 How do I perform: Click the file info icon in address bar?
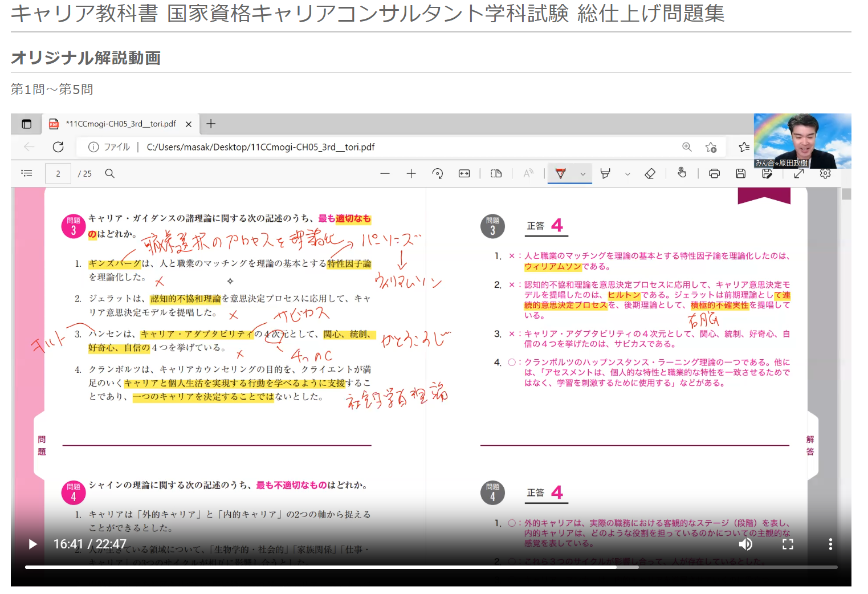93,147
